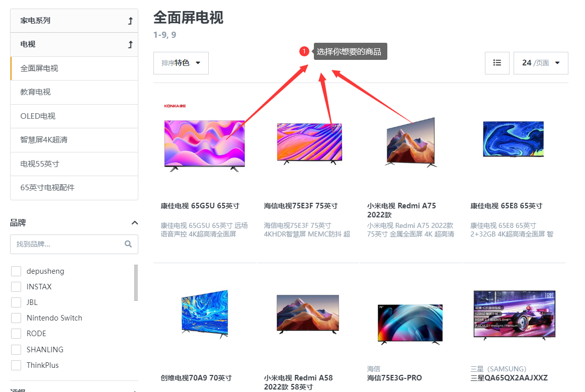
Task: Click the 三星 QA65QX2AAJXXZ TV thumbnail
Action: coord(514,315)
